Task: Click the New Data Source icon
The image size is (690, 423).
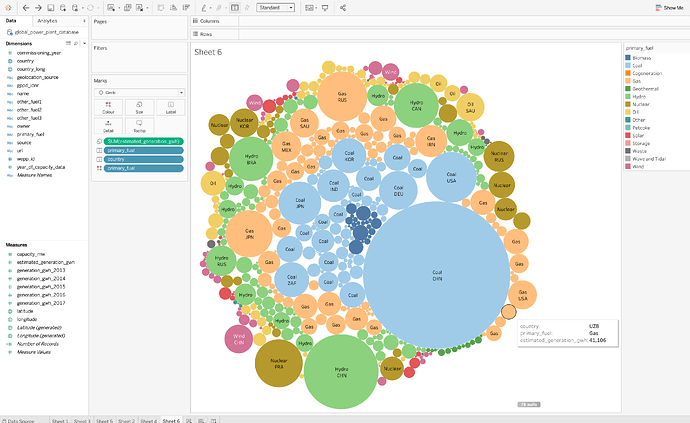Action: [x=63, y=7]
